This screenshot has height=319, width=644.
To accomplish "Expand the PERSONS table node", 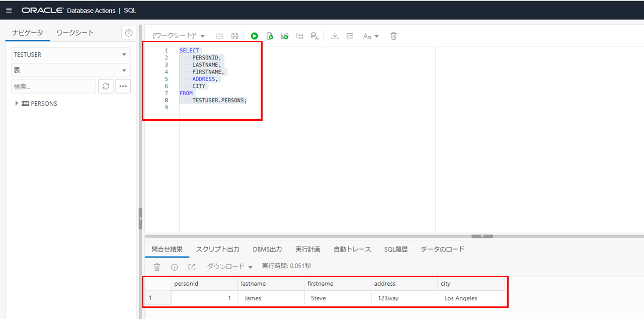I will coord(17,103).
